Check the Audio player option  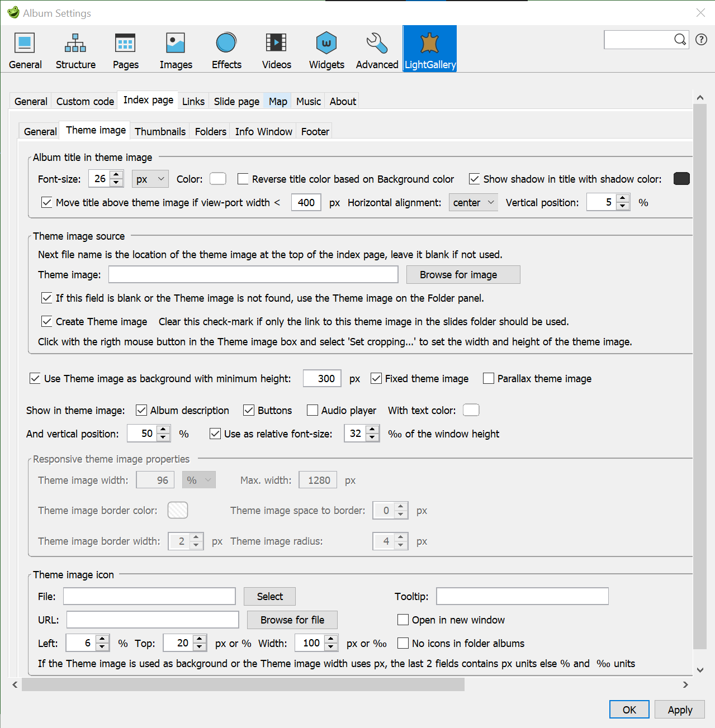tap(312, 410)
